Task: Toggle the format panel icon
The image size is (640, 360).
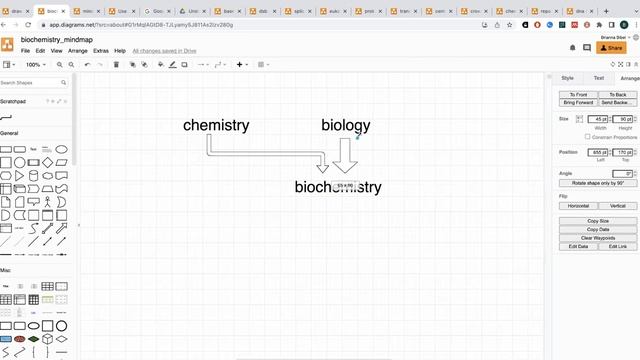Action: tap(628, 64)
